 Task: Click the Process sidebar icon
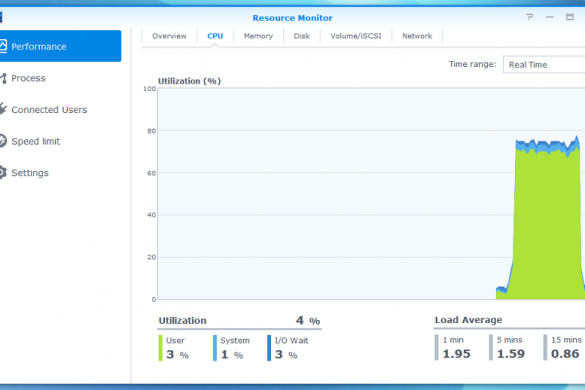pyautogui.click(x=3, y=78)
